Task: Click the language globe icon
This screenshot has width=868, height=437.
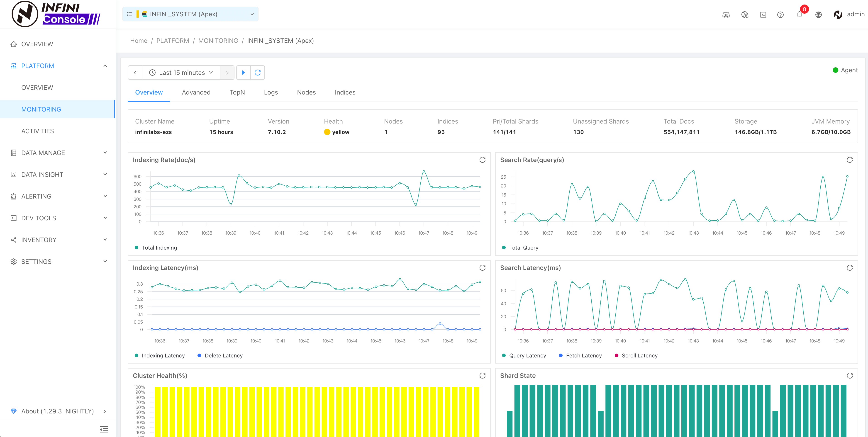Action: tap(818, 15)
